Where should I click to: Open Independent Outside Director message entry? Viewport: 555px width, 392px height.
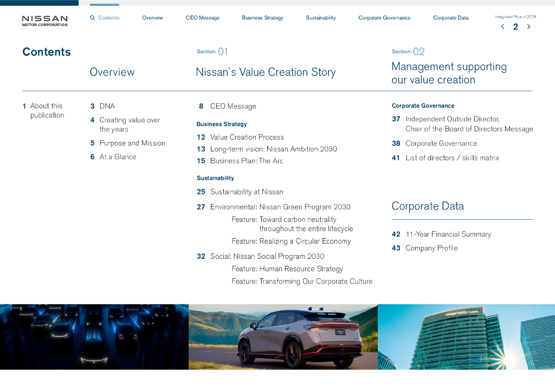(462, 123)
